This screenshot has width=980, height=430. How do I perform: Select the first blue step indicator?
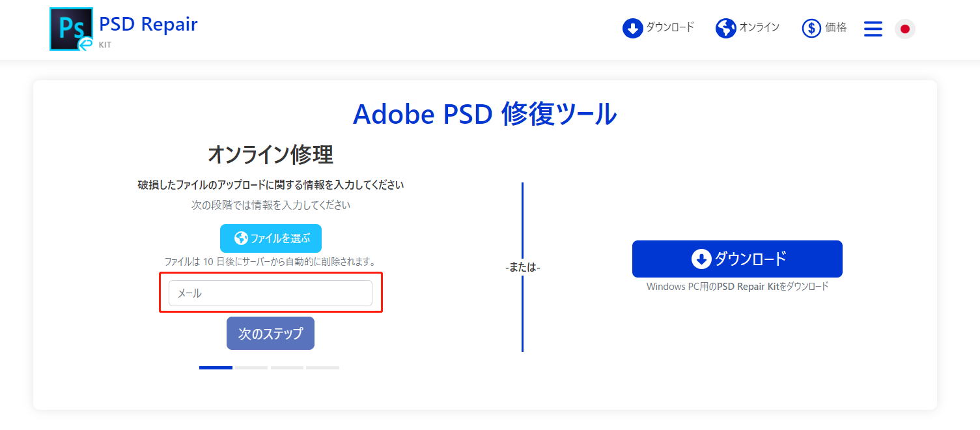tap(216, 367)
